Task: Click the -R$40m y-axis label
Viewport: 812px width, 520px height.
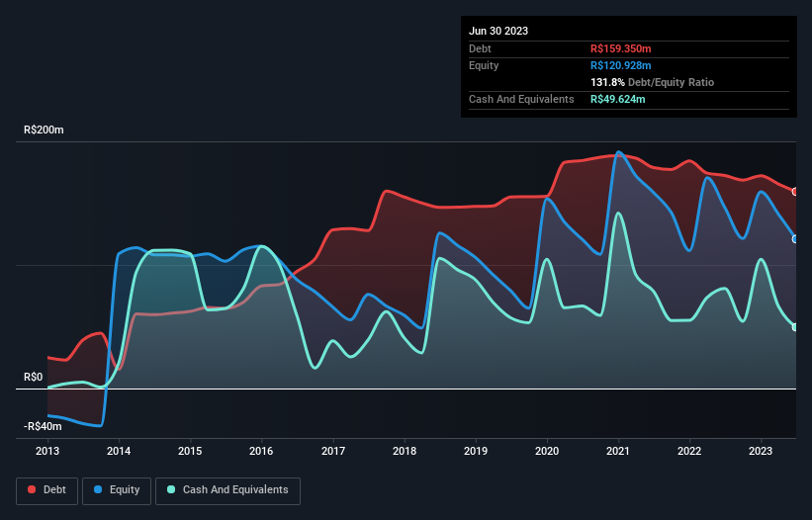Action: point(43,427)
